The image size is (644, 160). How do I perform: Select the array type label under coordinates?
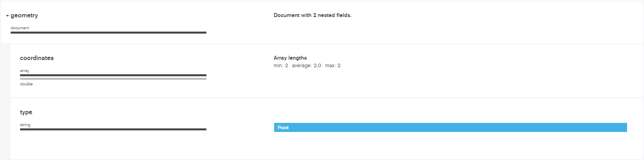tap(24, 71)
